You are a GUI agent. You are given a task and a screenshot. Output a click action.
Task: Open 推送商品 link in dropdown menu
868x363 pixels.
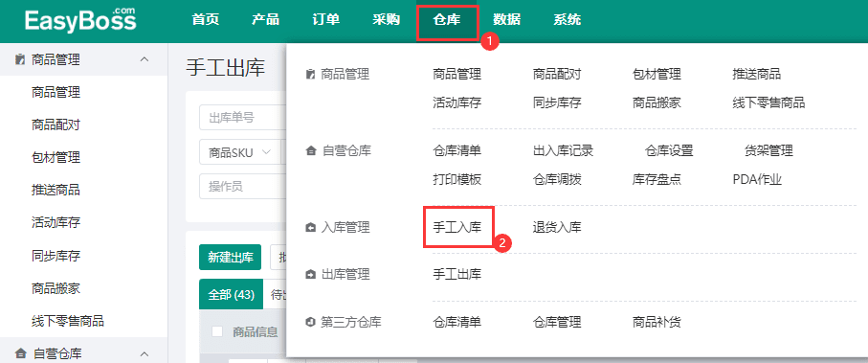coord(757,74)
